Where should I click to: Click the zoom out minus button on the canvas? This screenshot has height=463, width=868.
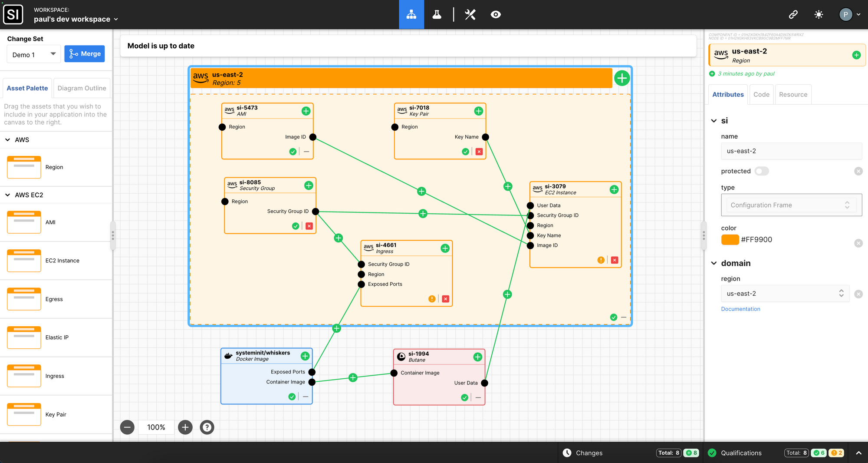(x=127, y=427)
